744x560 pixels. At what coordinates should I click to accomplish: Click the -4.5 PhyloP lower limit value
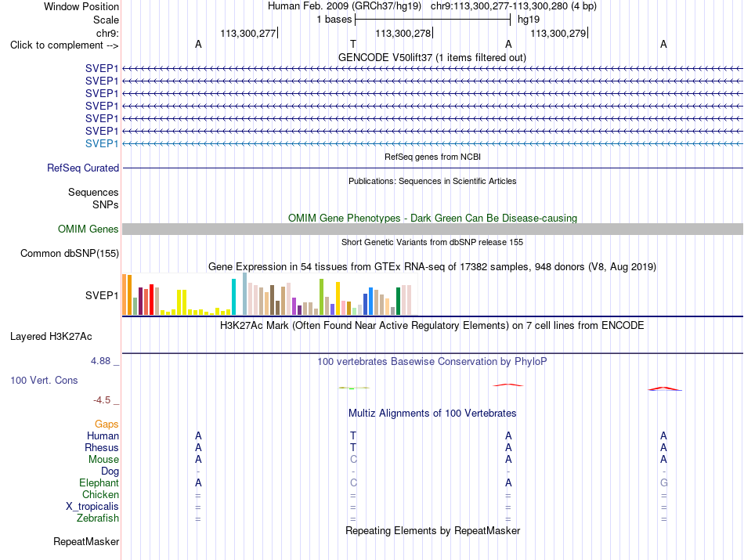pos(102,400)
